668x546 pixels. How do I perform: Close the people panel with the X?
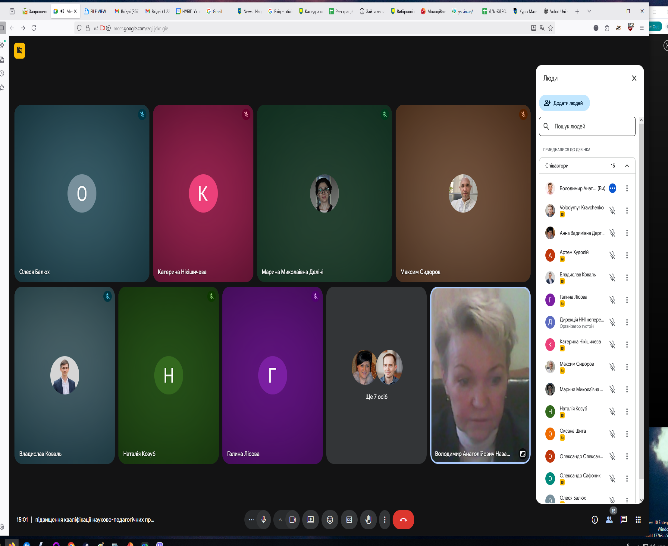(634, 78)
